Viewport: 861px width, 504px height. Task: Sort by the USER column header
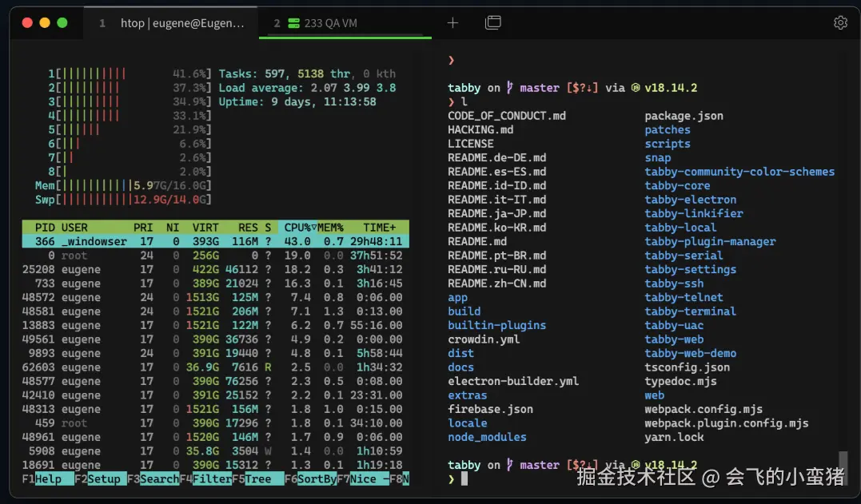tap(74, 228)
